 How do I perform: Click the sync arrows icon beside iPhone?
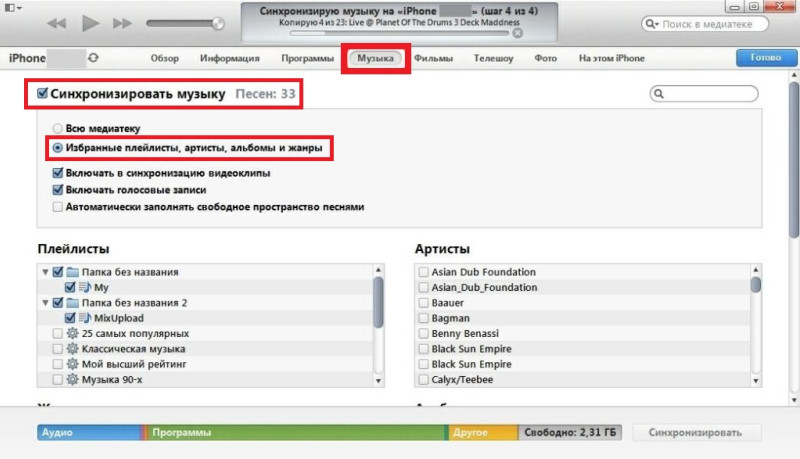tap(93, 58)
